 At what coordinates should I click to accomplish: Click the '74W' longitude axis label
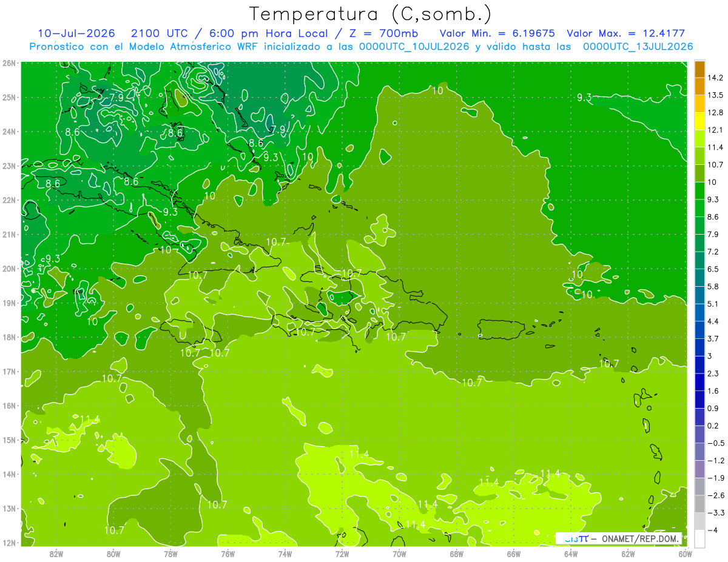(285, 554)
